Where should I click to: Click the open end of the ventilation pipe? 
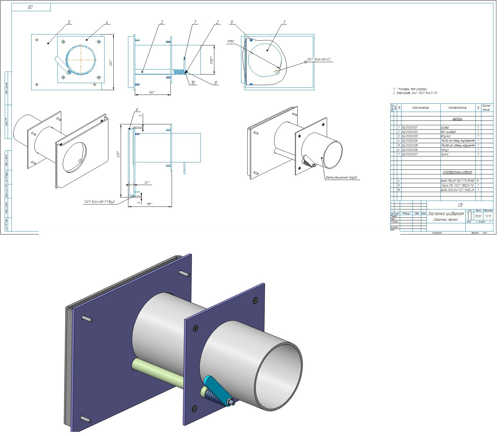click(278, 376)
